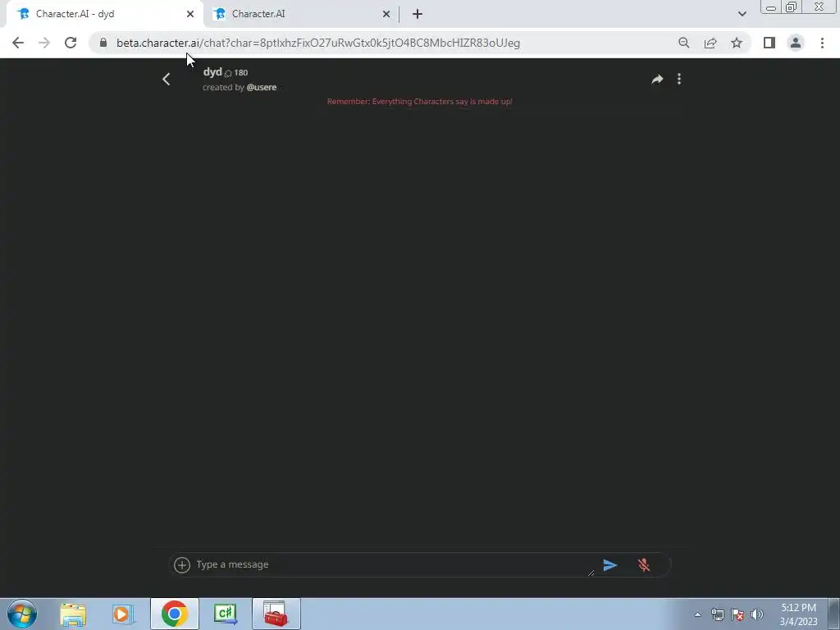Open the red toolbox taskbar app
Viewport: 840px width, 630px height.
[276, 614]
